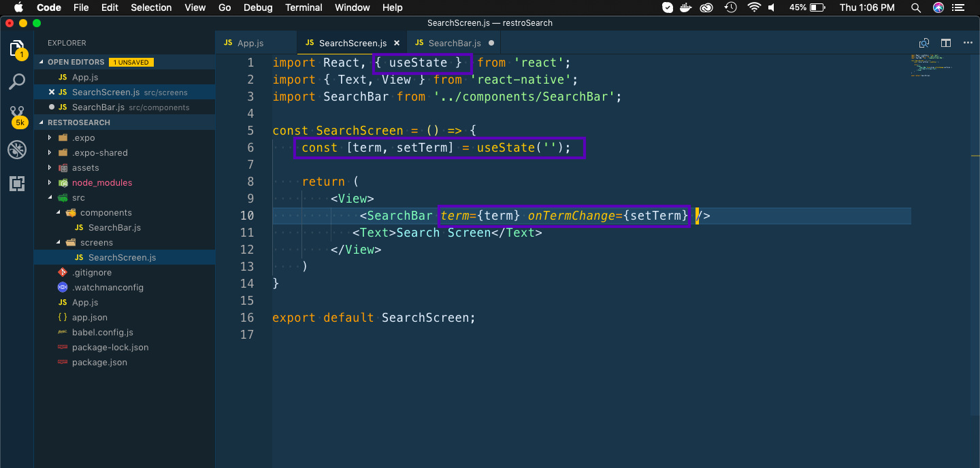This screenshot has height=468, width=980.
Task: Open Wi-Fi status menu
Action: [753, 7]
